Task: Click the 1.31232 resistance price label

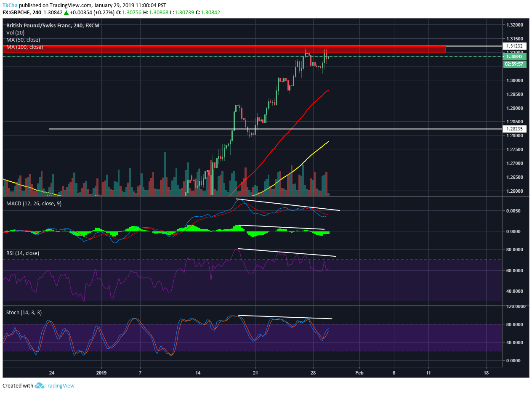Action: (x=514, y=46)
